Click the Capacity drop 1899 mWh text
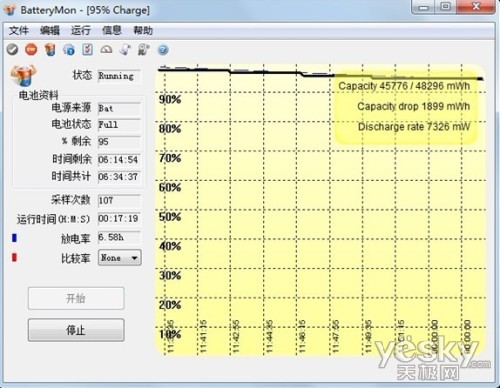 (x=414, y=107)
